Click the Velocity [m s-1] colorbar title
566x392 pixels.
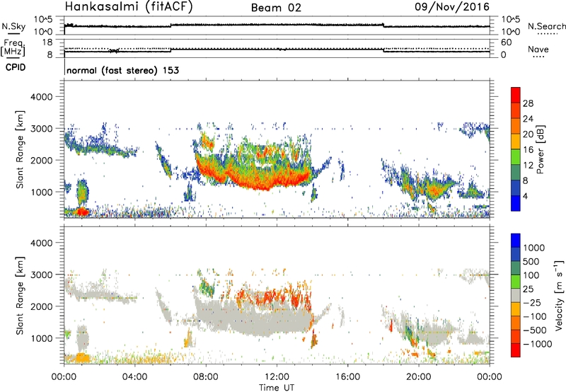(x=559, y=295)
